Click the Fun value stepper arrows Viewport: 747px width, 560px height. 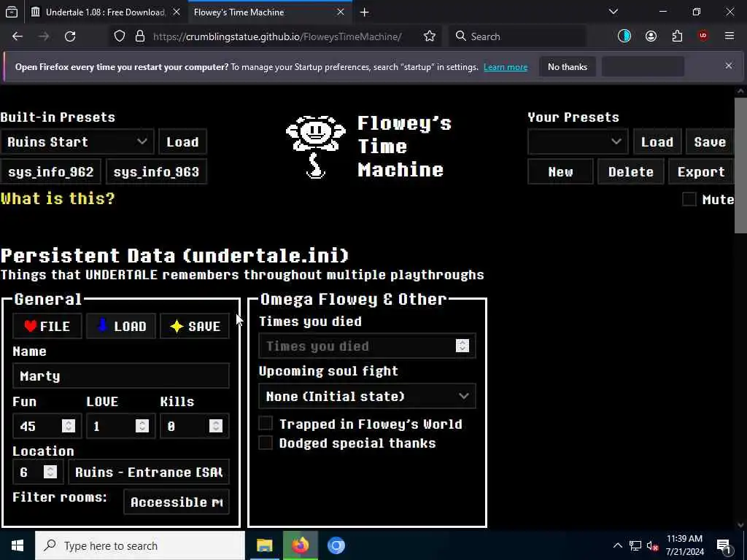(69, 426)
